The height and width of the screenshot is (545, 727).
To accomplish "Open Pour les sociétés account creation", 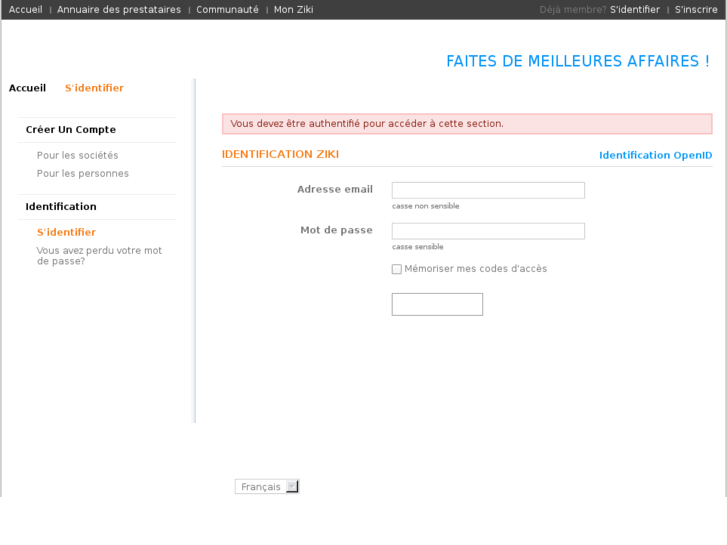I will (77, 155).
